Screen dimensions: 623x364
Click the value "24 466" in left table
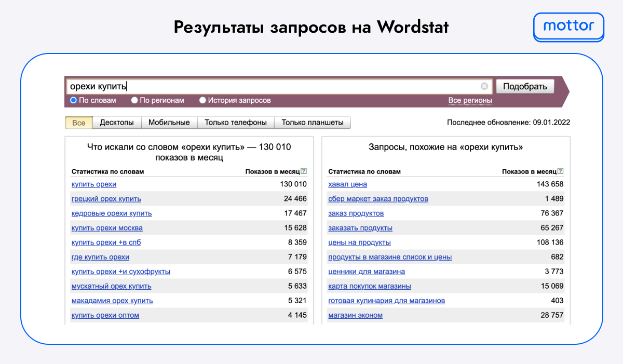click(295, 199)
